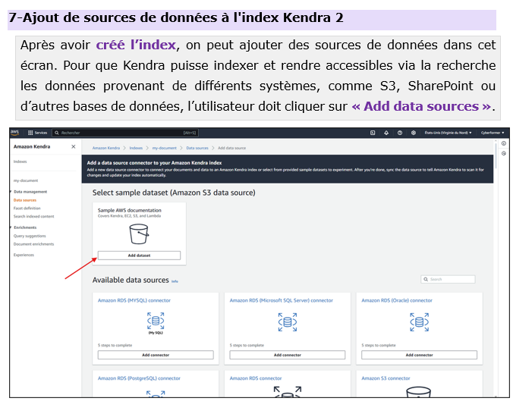Viewport: 532px width, 417px height.
Task: Open the clock icon below the info icon
Action: (x=504, y=153)
